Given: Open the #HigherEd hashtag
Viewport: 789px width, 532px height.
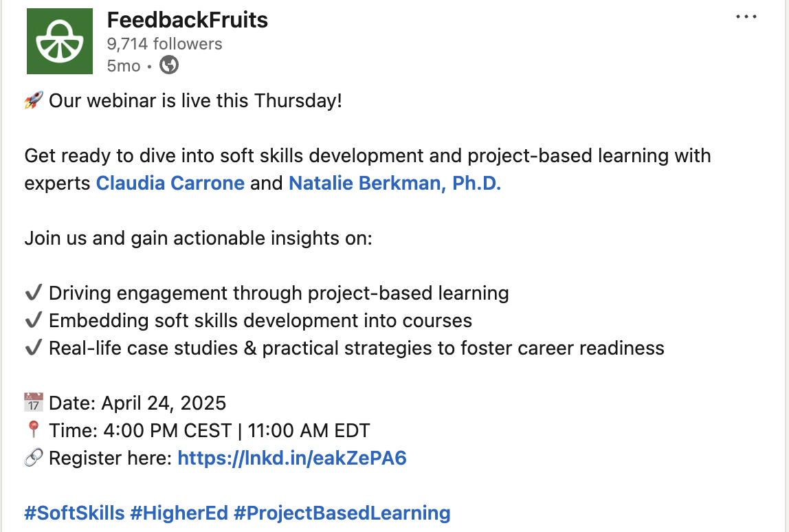Looking at the screenshot, I should (x=179, y=513).
